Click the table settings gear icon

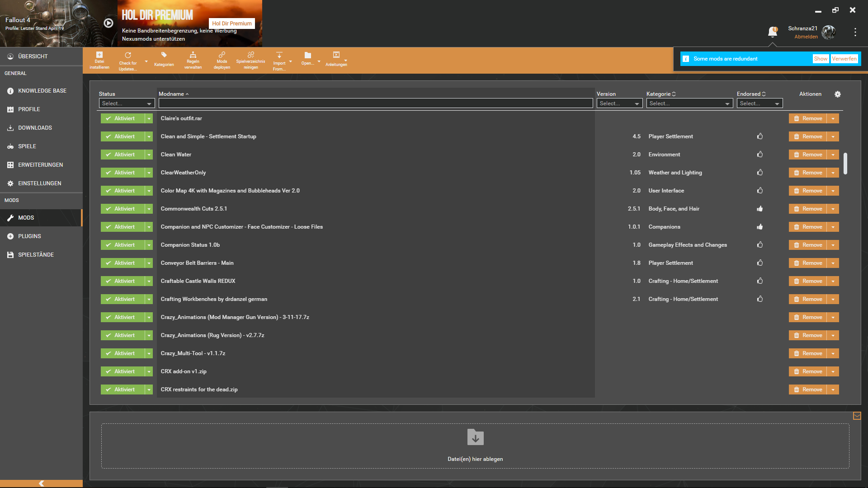pos(838,94)
